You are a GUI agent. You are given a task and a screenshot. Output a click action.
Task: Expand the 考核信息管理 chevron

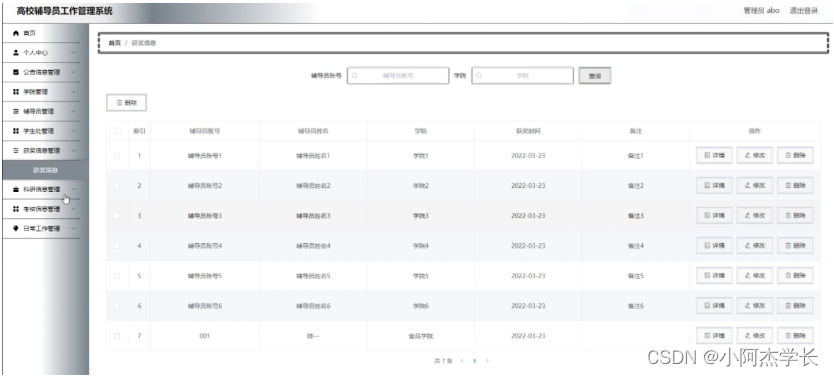[73, 209]
